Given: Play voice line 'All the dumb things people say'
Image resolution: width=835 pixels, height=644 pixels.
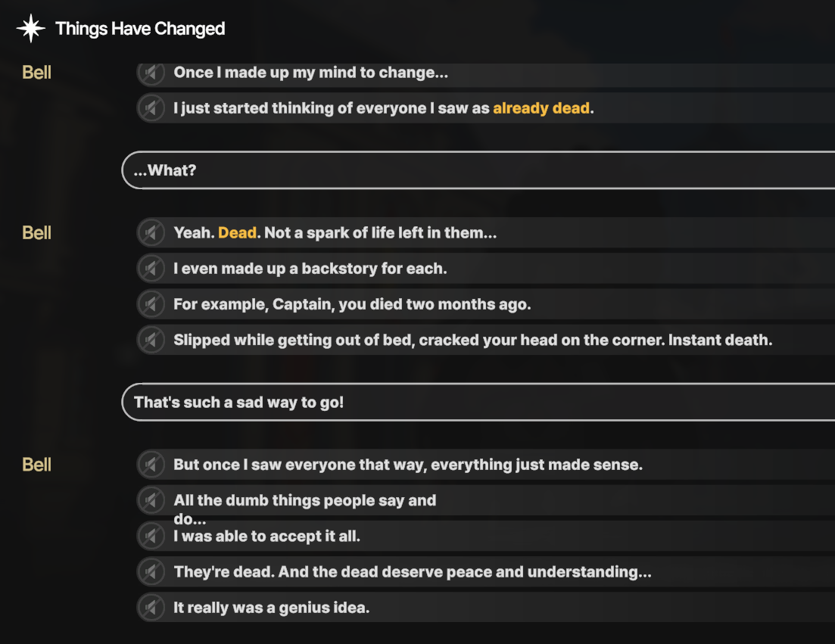Looking at the screenshot, I should pyautogui.click(x=151, y=500).
